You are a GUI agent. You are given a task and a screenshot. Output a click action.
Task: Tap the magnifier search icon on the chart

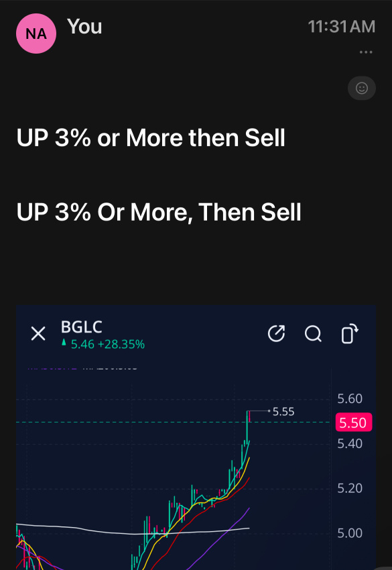pyautogui.click(x=313, y=334)
